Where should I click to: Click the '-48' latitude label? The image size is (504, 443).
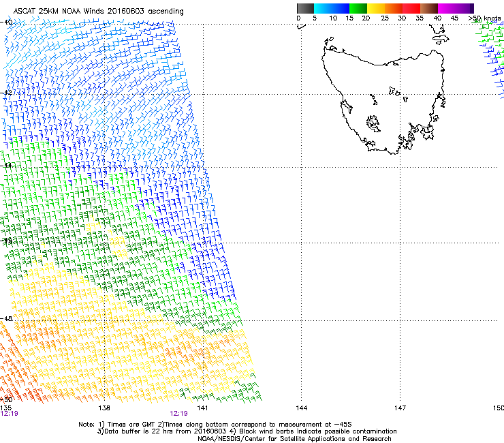[6, 318]
